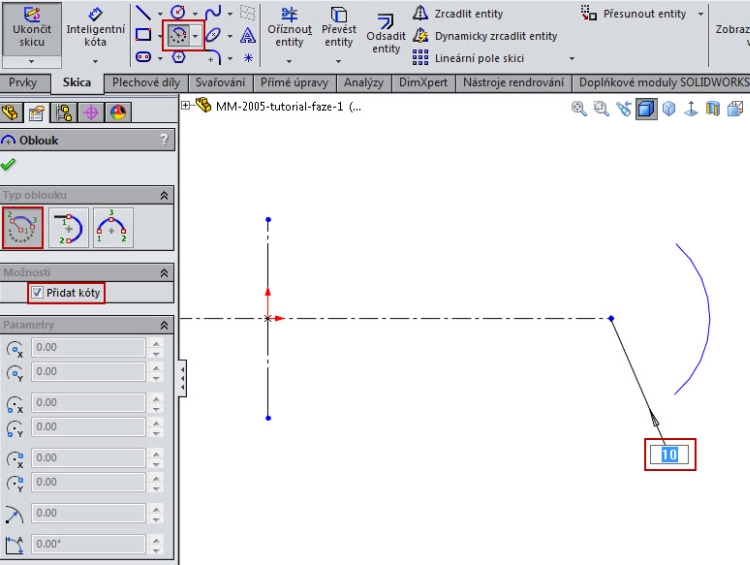Click arc angle 0.00° field
This screenshot has height=565, width=750.
(88, 544)
